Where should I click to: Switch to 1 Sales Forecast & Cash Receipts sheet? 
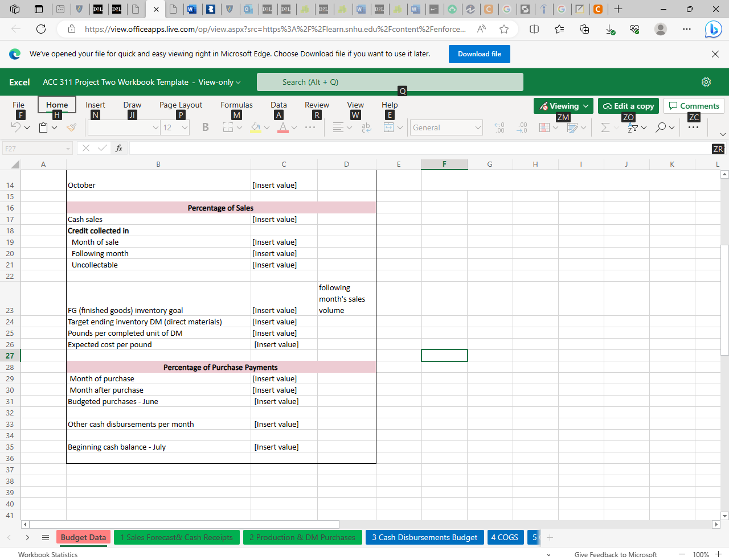tap(177, 537)
